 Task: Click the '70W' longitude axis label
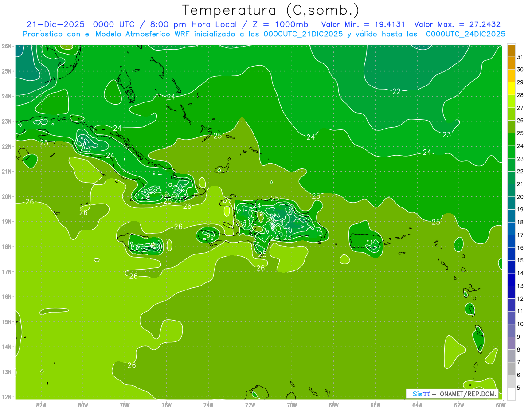(292, 405)
